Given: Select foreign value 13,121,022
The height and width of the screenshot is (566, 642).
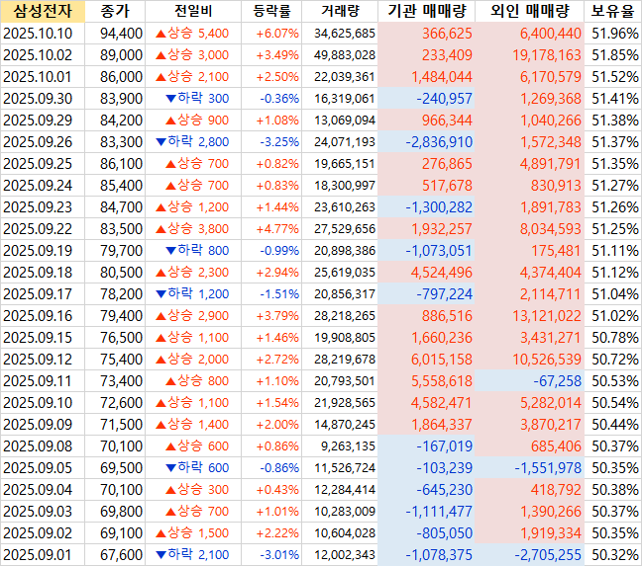Looking at the screenshot, I should click(530, 315).
